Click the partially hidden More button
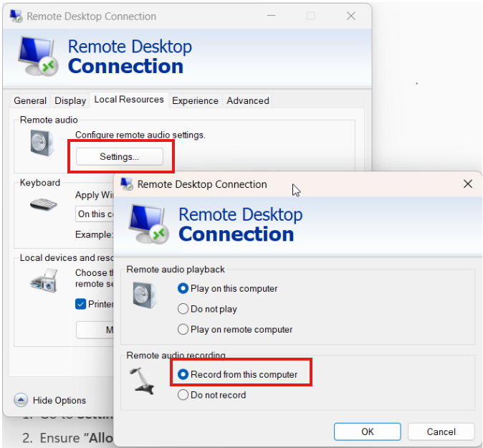 point(95,330)
